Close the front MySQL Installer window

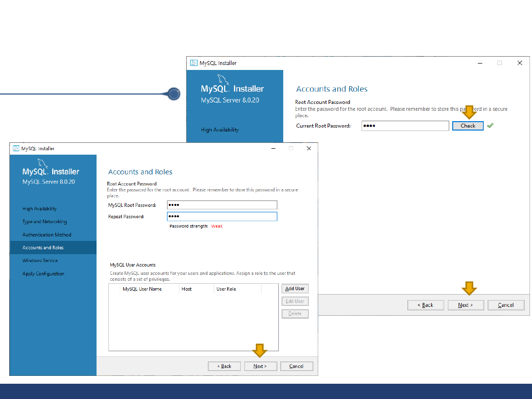(x=309, y=148)
